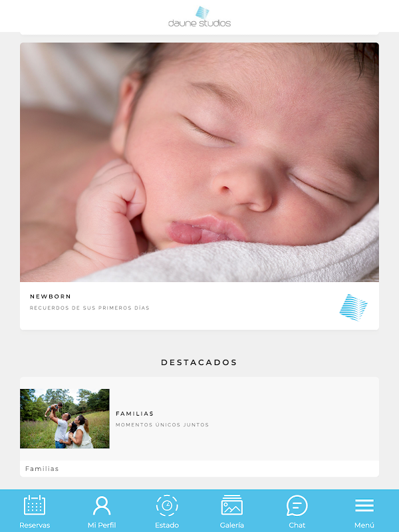Open the Chat speech bubble icon
Image resolution: width=399 pixels, height=532 pixels.
click(297, 505)
